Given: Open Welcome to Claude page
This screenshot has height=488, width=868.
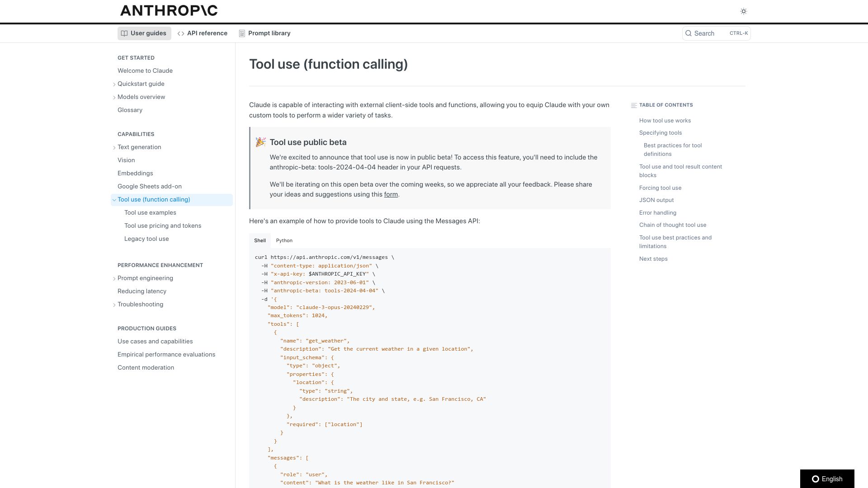Looking at the screenshot, I should 145,71.
